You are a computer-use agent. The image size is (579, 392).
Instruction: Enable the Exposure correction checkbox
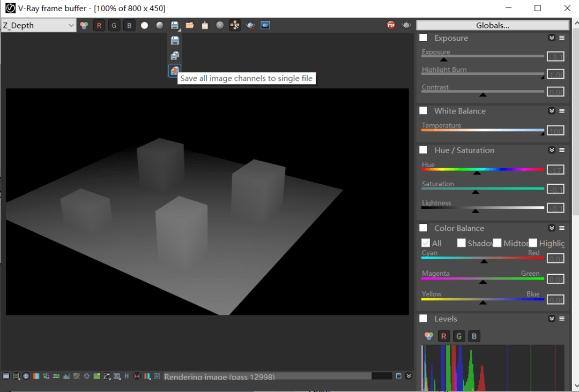pos(424,38)
